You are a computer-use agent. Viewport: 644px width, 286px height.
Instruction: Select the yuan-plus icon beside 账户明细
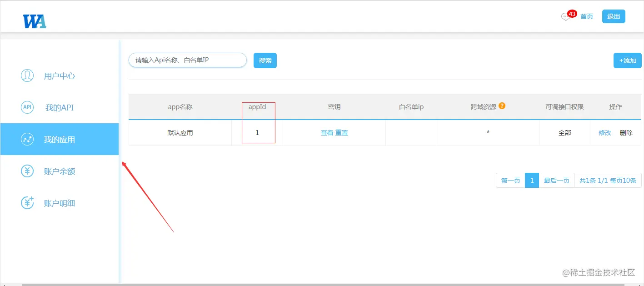(27, 203)
